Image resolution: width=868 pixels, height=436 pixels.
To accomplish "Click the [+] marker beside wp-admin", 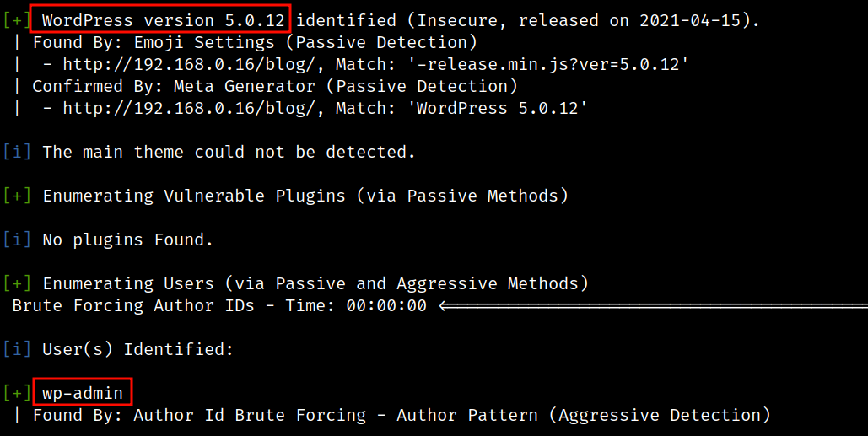I will coord(17,393).
